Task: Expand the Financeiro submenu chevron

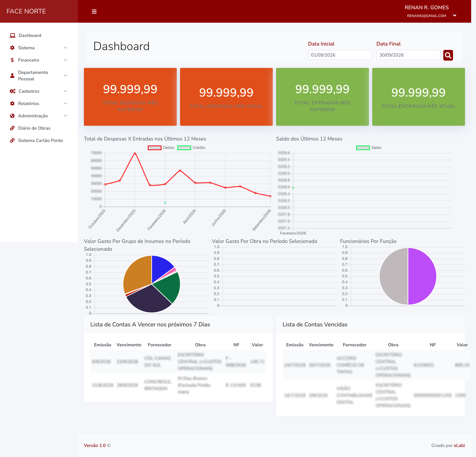Action: 65,60
